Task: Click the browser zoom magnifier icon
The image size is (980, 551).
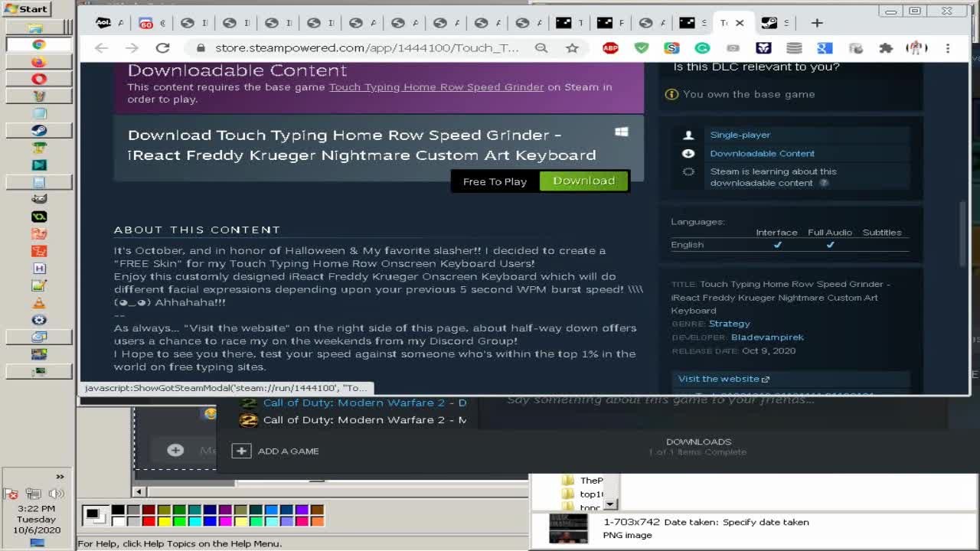Action: pyautogui.click(x=541, y=48)
